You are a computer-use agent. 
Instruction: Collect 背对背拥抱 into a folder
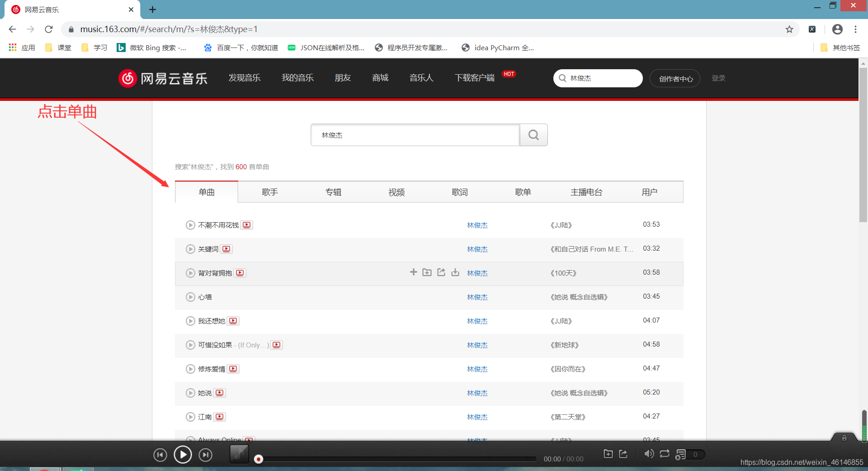pyautogui.click(x=427, y=272)
